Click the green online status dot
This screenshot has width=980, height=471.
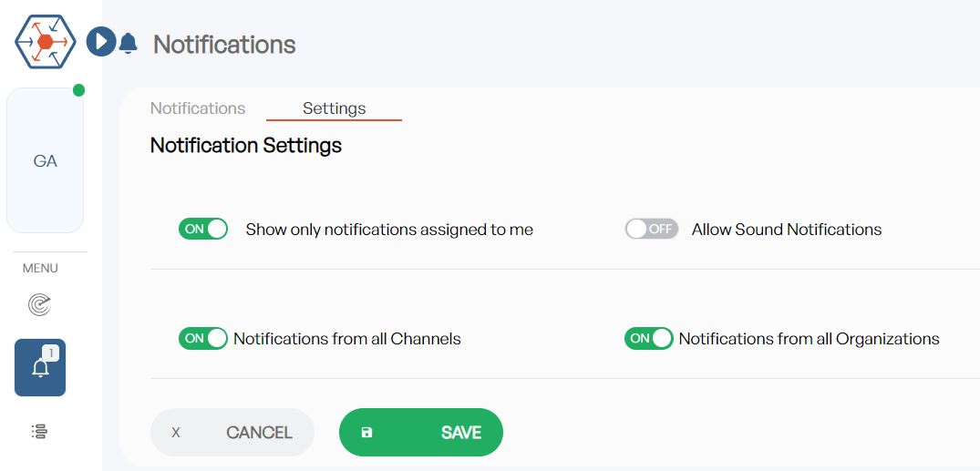(x=78, y=90)
